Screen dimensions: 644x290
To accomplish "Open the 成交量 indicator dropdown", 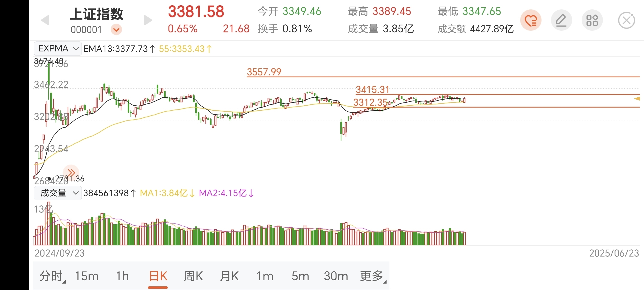I will (x=58, y=193).
